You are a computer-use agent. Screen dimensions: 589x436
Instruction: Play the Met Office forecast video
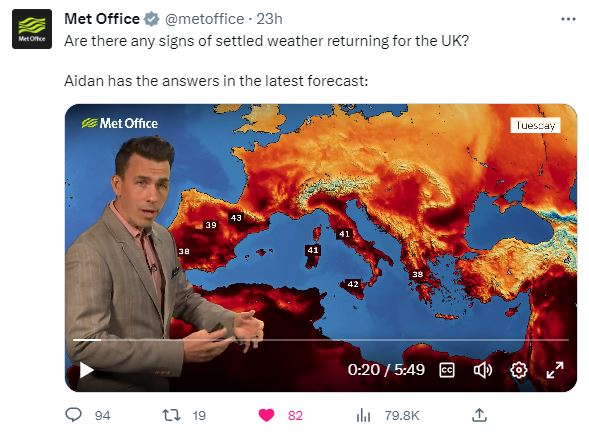pyautogui.click(x=87, y=370)
